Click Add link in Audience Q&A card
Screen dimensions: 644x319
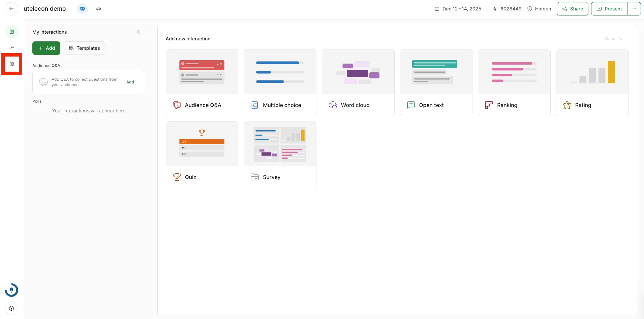coord(130,82)
